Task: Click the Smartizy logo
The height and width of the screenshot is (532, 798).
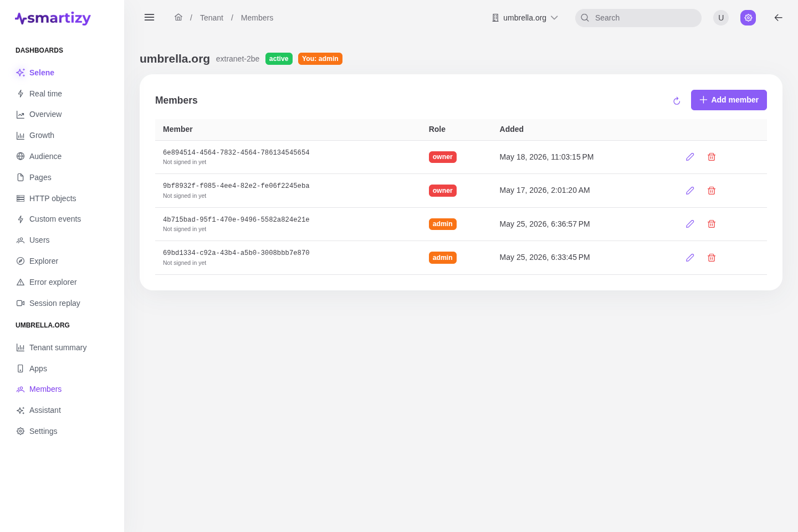Action: click(x=53, y=18)
